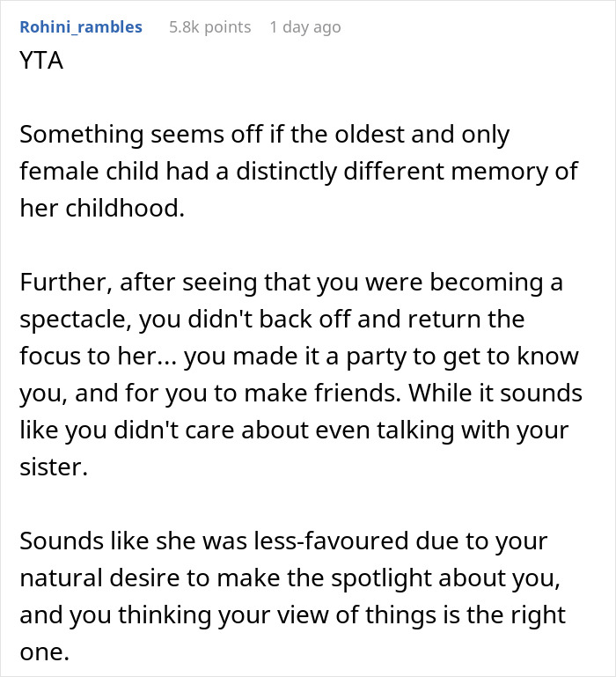The height and width of the screenshot is (677, 616).
Task: Open the Rohini_rambles user profile link
Action: click(79, 27)
